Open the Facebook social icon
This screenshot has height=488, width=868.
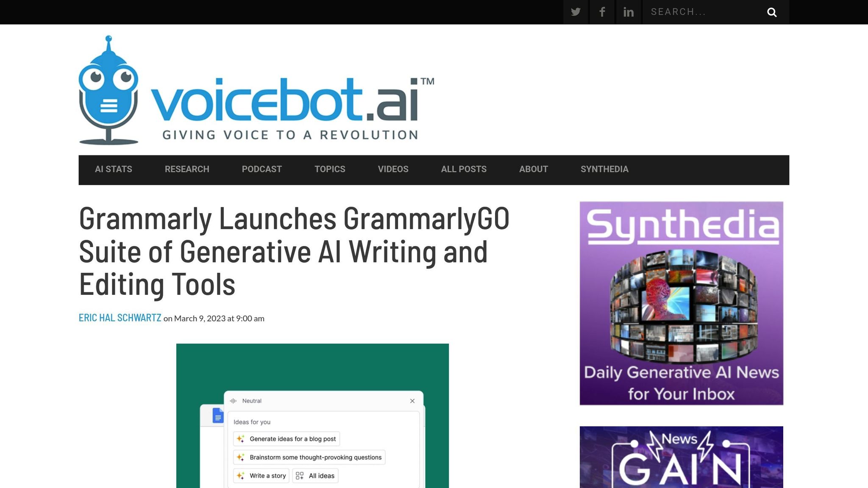point(602,12)
